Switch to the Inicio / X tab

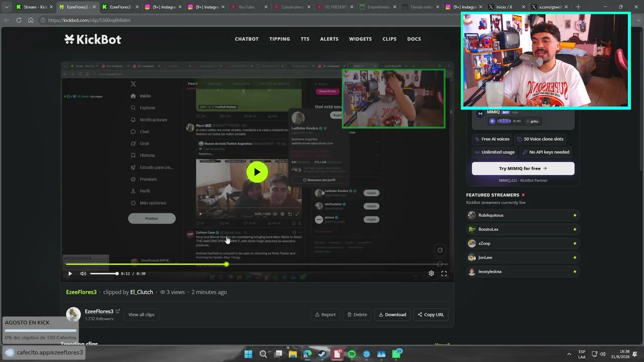pyautogui.click(x=507, y=7)
